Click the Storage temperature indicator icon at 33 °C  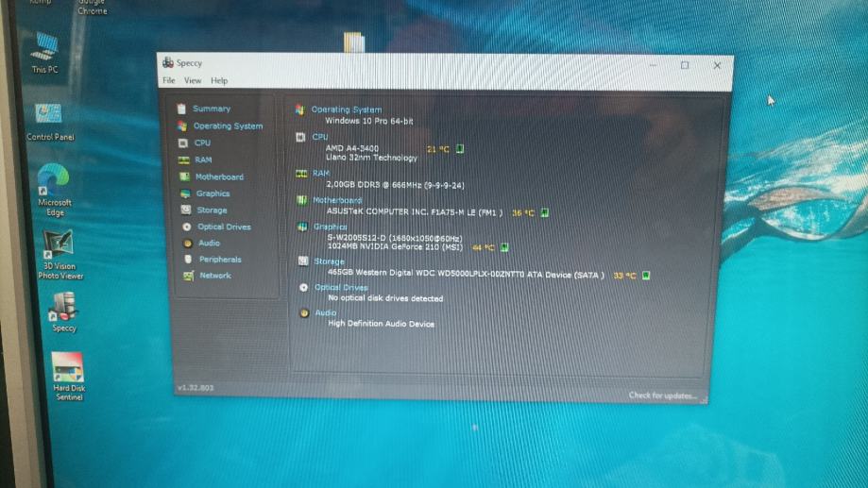[645, 275]
